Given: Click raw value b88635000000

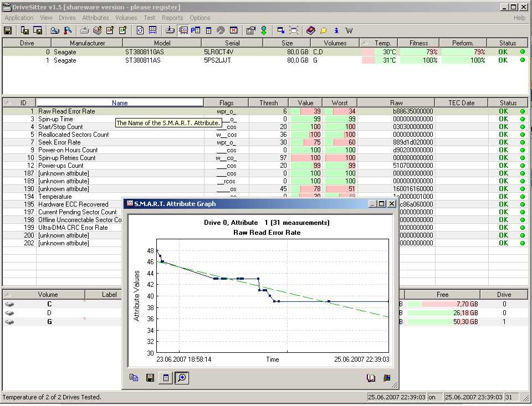Looking at the screenshot, I should (413, 111).
